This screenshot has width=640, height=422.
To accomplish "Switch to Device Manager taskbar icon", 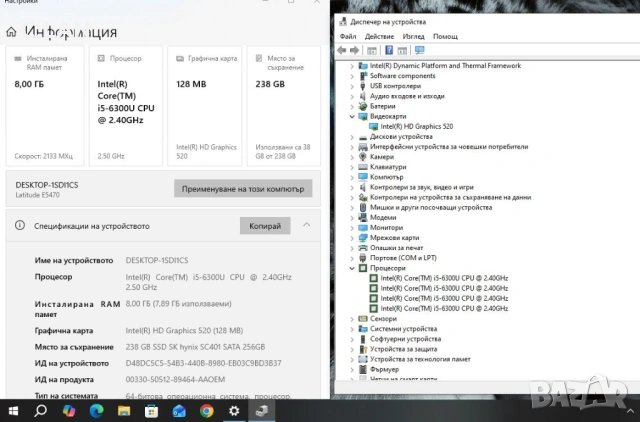I will click(262, 411).
